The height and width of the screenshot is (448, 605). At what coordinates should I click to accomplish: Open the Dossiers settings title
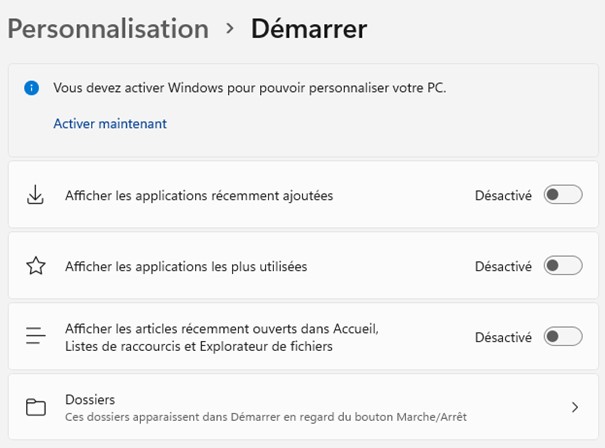90,399
